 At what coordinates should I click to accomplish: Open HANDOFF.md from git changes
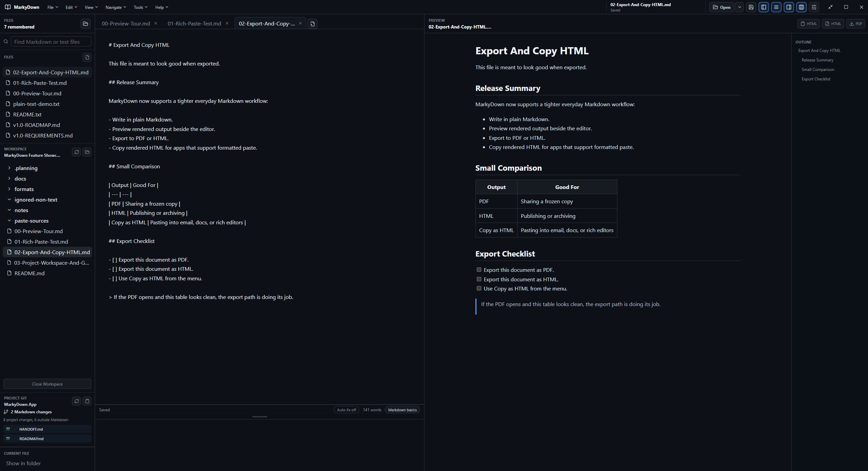tap(47, 429)
